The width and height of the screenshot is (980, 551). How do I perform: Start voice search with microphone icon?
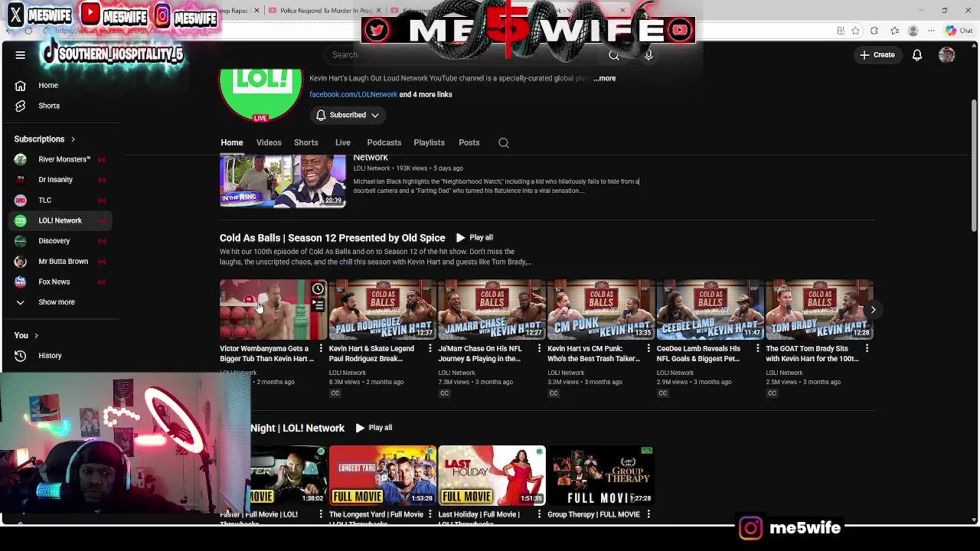point(648,55)
